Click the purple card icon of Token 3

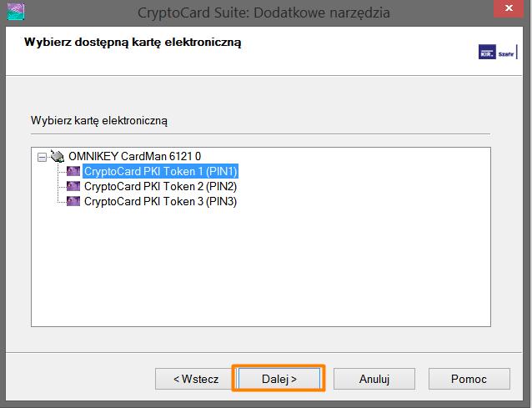(73, 201)
